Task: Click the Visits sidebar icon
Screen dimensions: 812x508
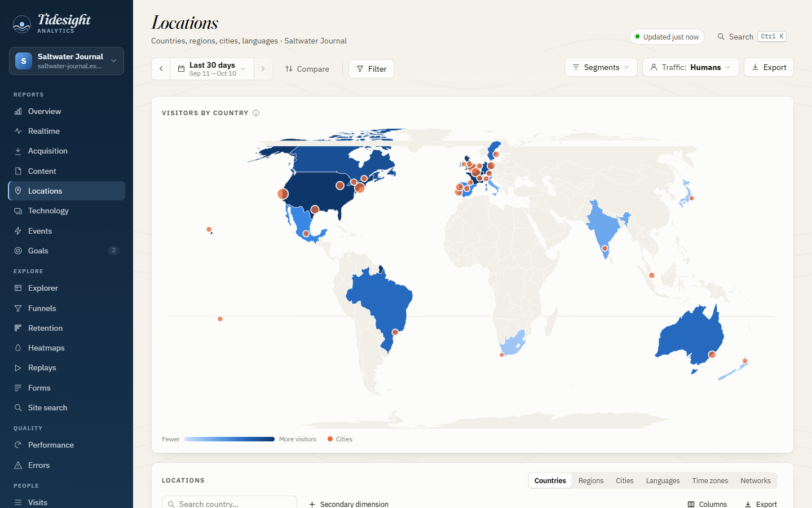Action: tap(18, 502)
